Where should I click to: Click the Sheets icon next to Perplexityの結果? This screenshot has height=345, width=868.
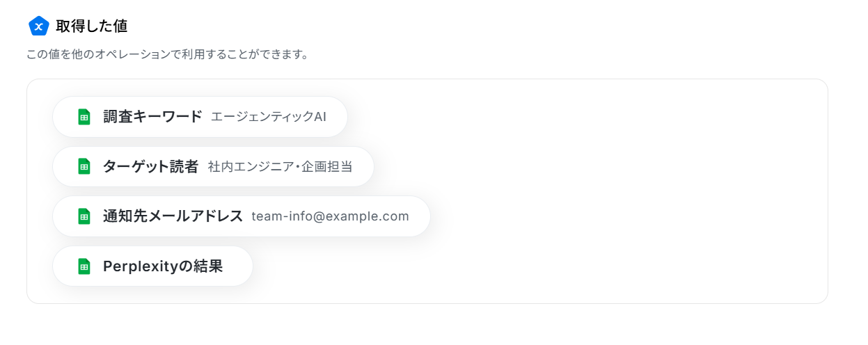pyautogui.click(x=84, y=266)
